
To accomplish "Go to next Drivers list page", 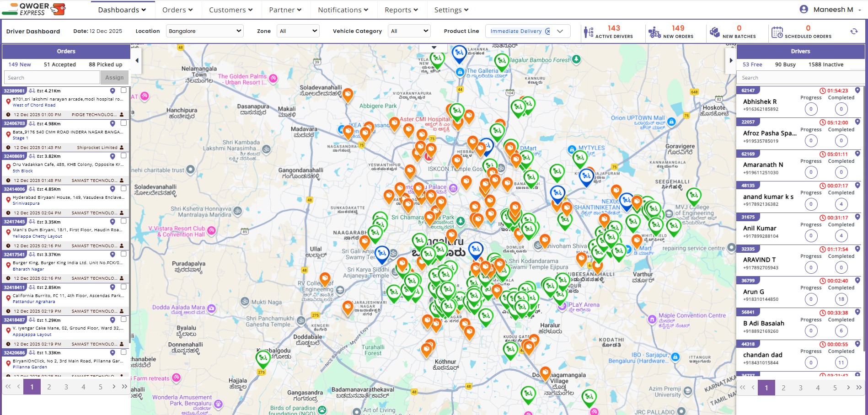I will coord(848,387).
